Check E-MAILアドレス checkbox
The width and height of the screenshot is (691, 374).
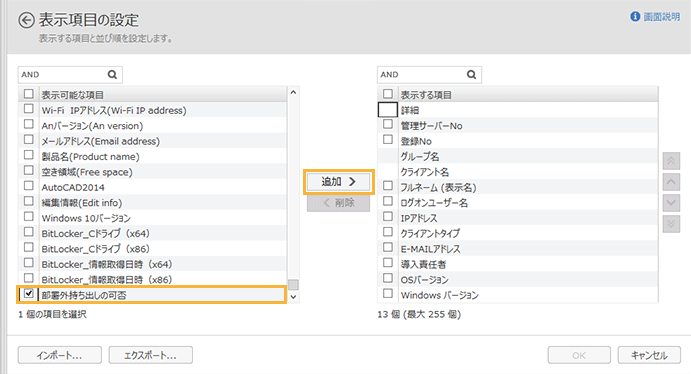[x=388, y=247]
